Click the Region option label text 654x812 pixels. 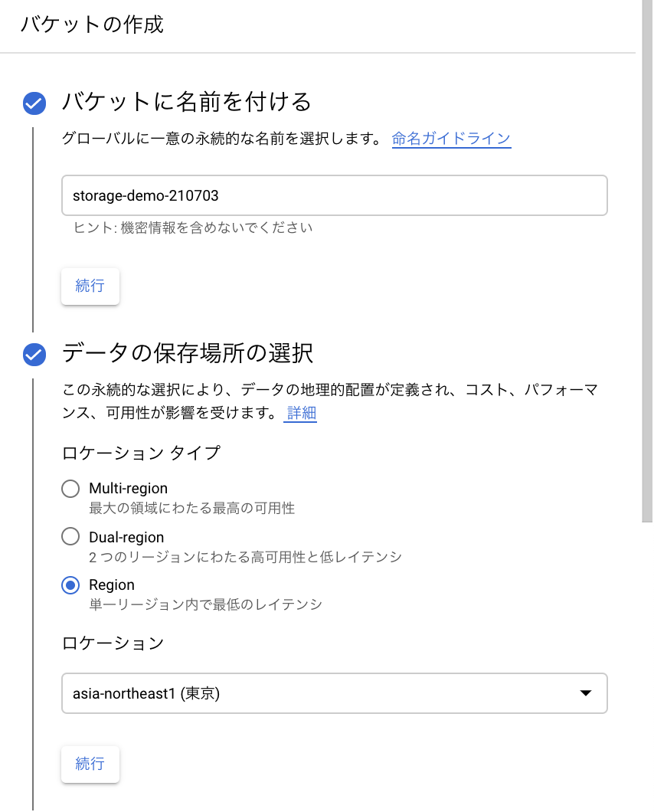(112, 585)
